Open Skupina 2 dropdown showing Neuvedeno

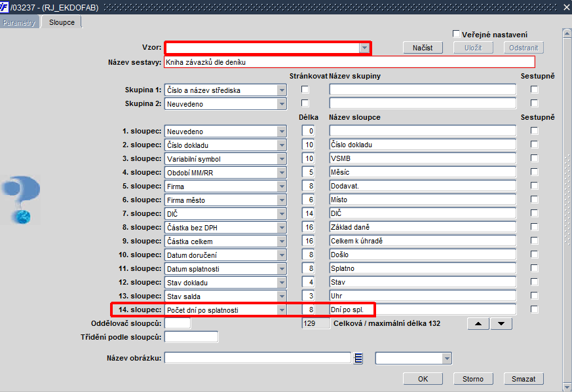pyautogui.click(x=281, y=104)
